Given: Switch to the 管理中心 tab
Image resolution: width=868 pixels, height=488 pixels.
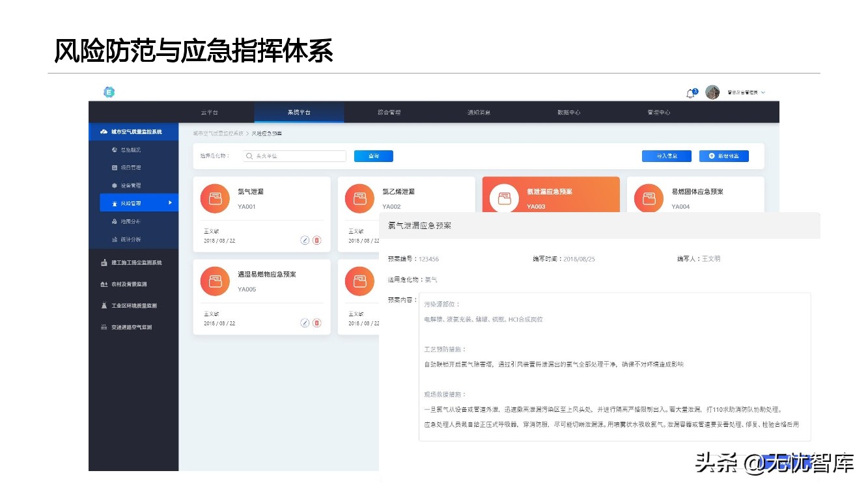Looking at the screenshot, I should pos(659,113).
